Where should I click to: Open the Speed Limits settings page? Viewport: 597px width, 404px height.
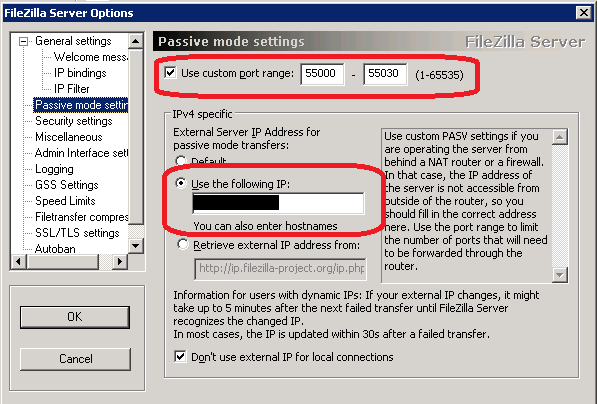[x=65, y=201]
